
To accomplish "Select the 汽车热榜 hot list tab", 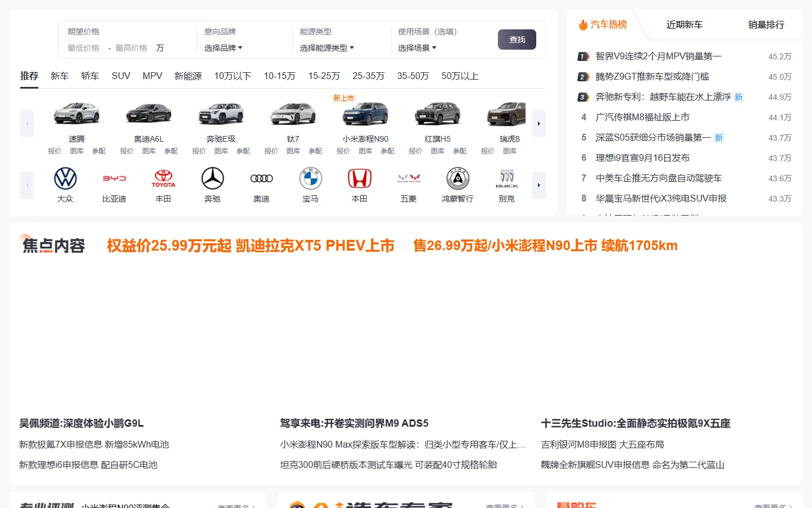I will [603, 24].
